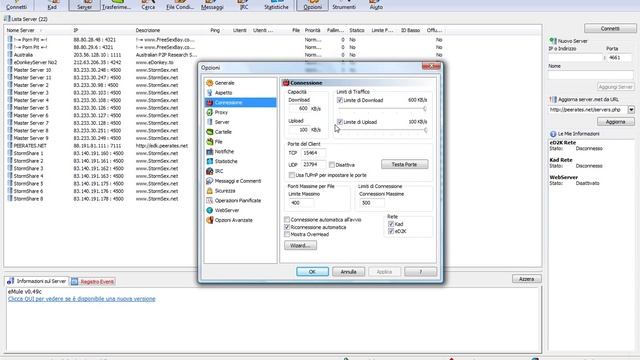Viewport: 640px width, 360px height.
Task: Click the Porta field in Nuovo Server
Action: pos(619,58)
